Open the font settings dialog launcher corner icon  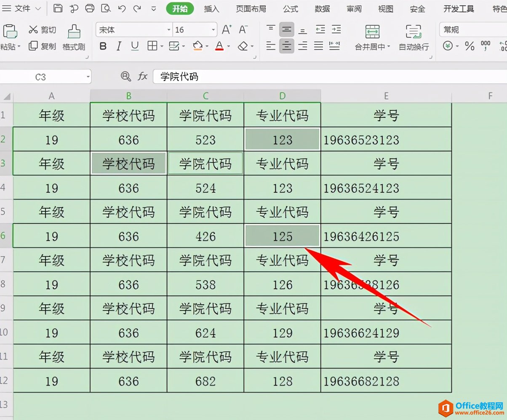pyautogui.click(x=254, y=57)
